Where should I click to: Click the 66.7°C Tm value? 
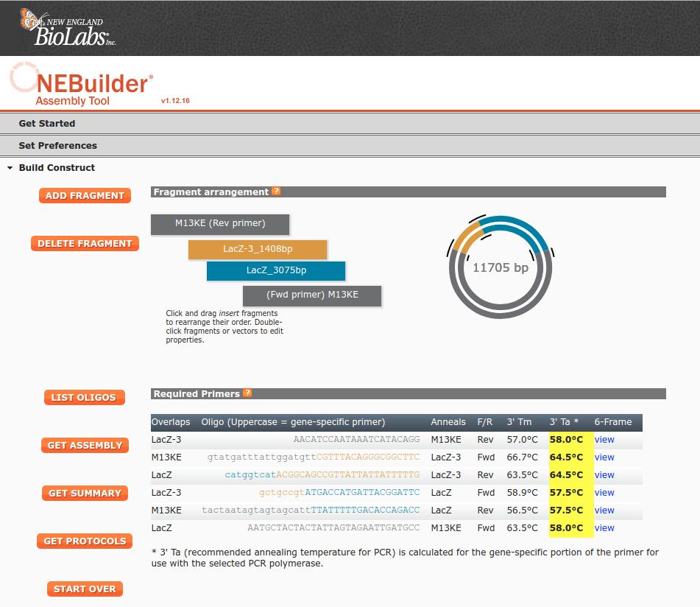[x=522, y=457]
